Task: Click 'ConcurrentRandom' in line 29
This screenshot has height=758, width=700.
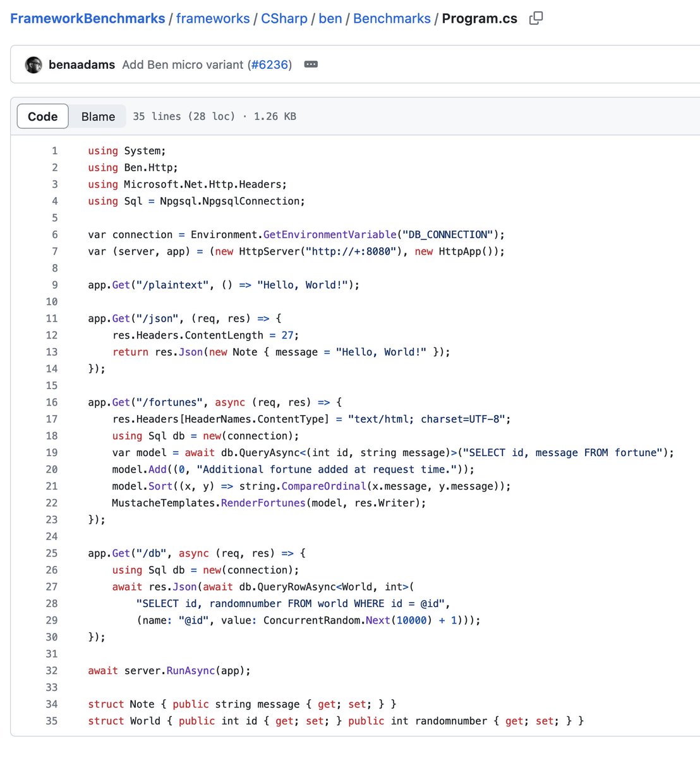Action: [311, 620]
